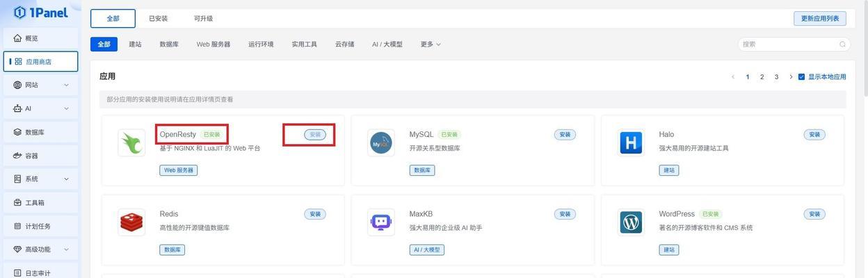The width and height of the screenshot is (868, 278).
Task: Click the layers icon beside 数据库
Action: click(x=17, y=132)
